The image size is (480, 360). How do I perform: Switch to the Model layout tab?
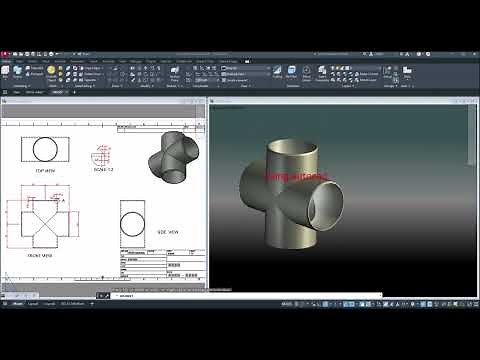[x=18, y=304]
